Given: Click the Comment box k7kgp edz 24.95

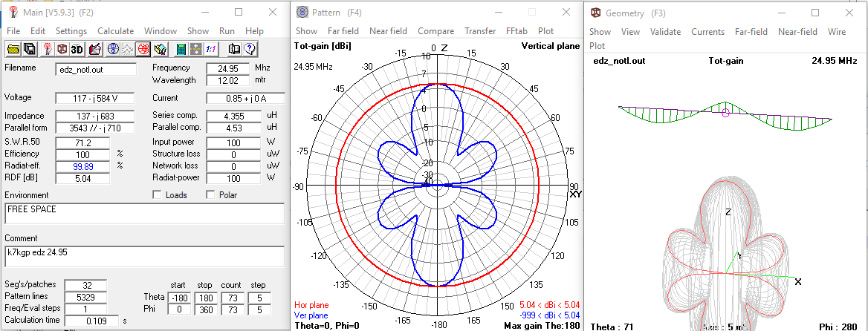Looking at the screenshot, I should (x=144, y=256).
